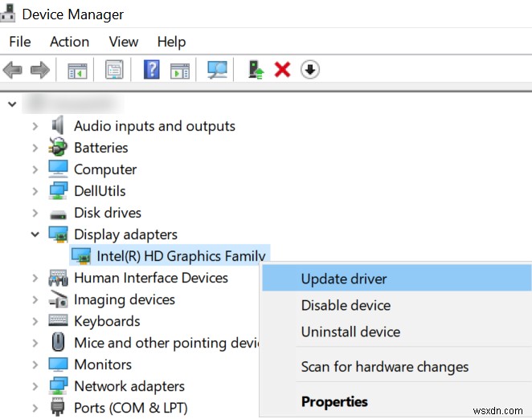Expand the Ports (COM & LPT) category

(x=35, y=408)
